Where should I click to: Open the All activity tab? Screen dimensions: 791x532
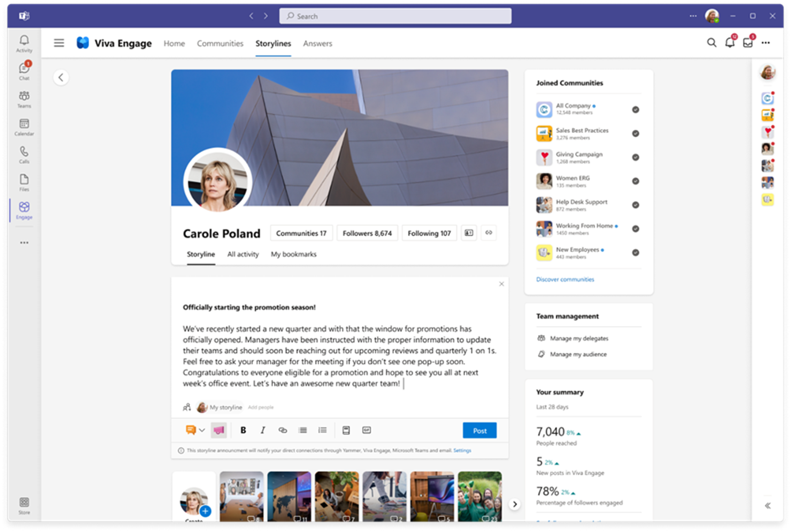coord(243,254)
